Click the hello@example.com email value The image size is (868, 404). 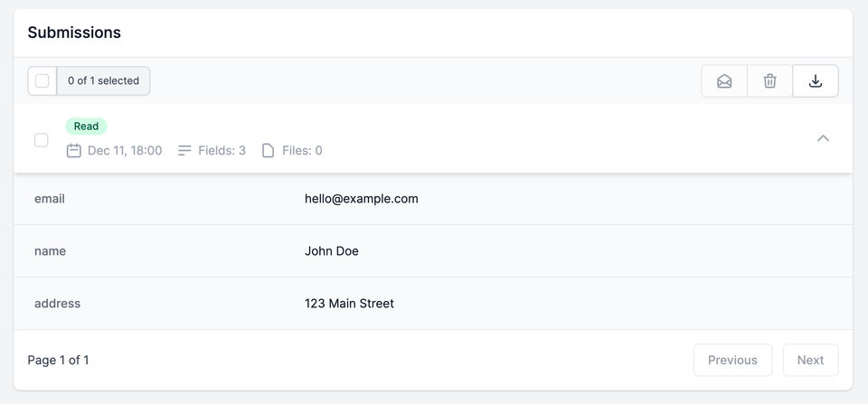(361, 199)
